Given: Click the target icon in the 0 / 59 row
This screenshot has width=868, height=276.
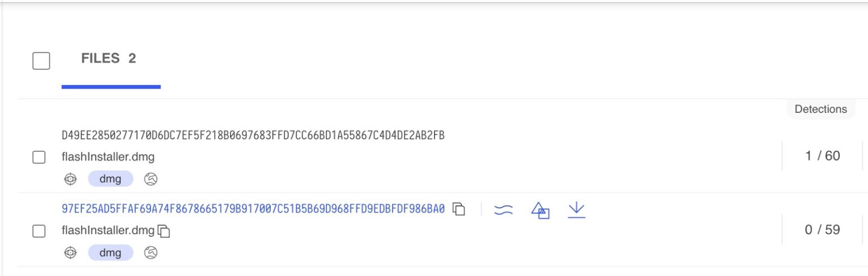Looking at the screenshot, I should (70, 252).
